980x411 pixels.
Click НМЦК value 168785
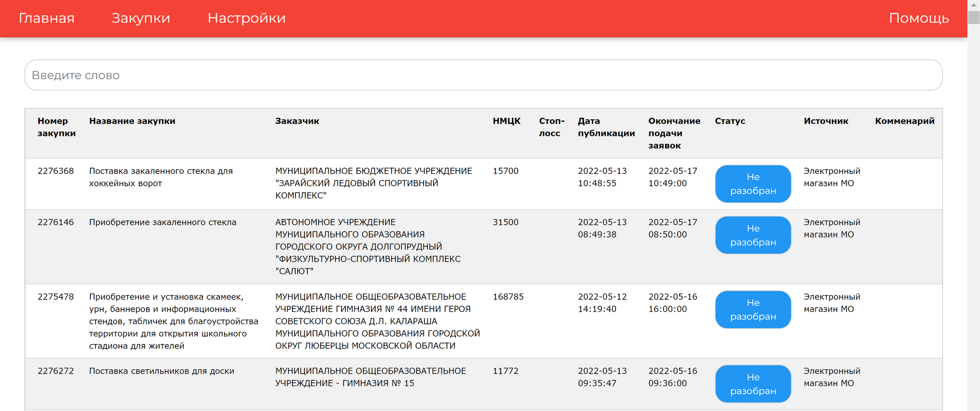[508, 297]
